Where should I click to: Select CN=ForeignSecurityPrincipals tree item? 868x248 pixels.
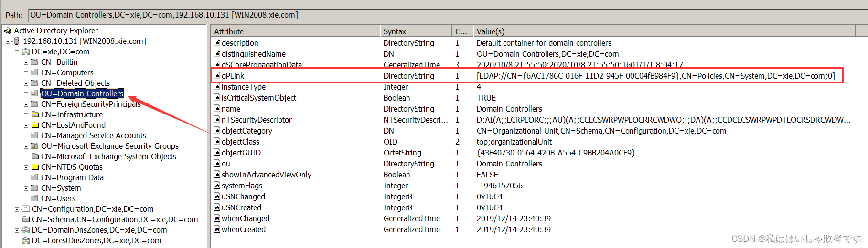click(x=91, y=104)
